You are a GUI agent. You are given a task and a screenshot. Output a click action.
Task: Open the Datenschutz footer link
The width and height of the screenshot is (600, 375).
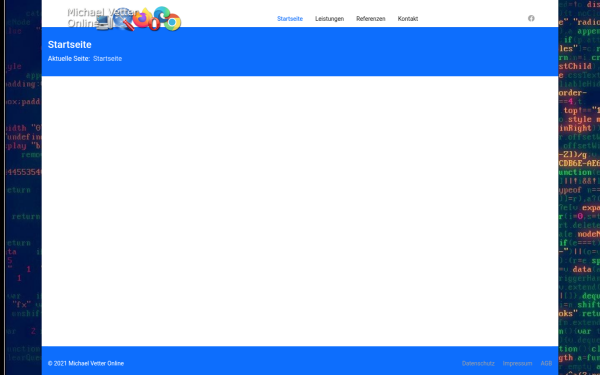click(x=478, y=364)
